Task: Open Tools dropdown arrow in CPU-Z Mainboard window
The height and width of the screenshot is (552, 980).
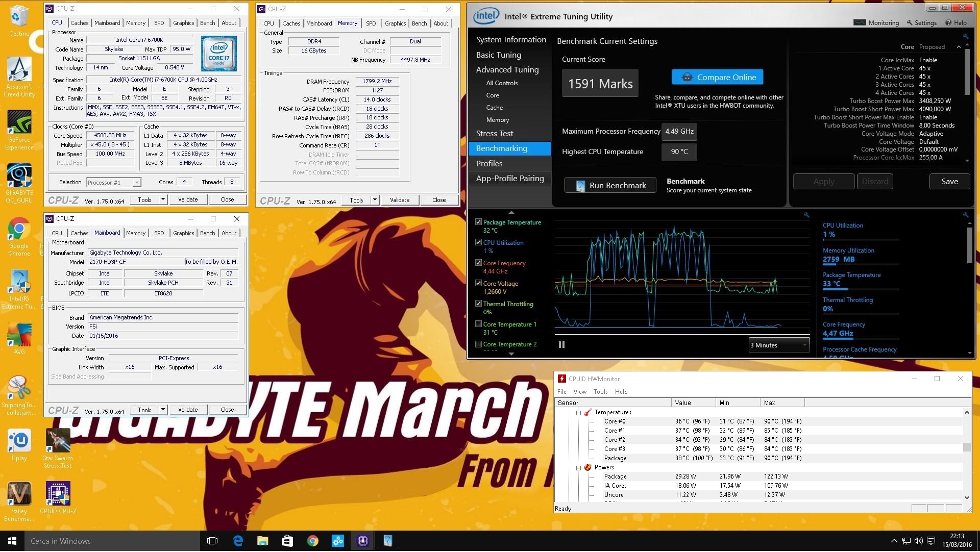Action: [x=163, y=410]
